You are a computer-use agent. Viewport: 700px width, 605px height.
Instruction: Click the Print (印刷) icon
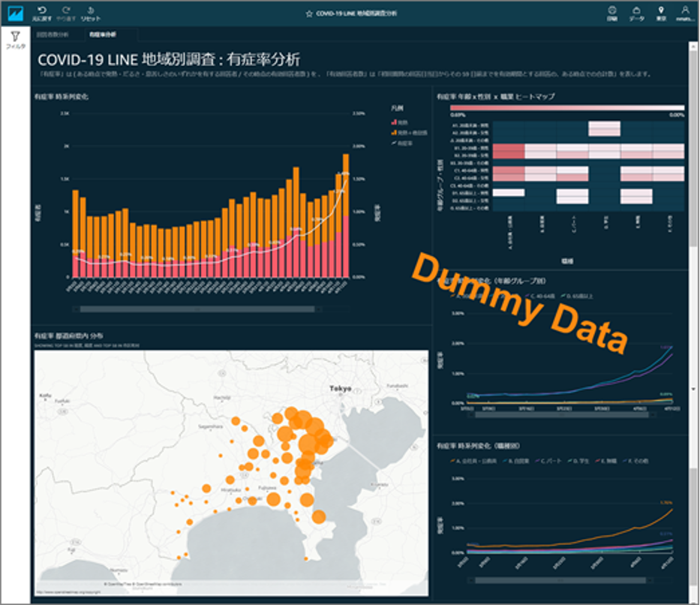point(612,14)
